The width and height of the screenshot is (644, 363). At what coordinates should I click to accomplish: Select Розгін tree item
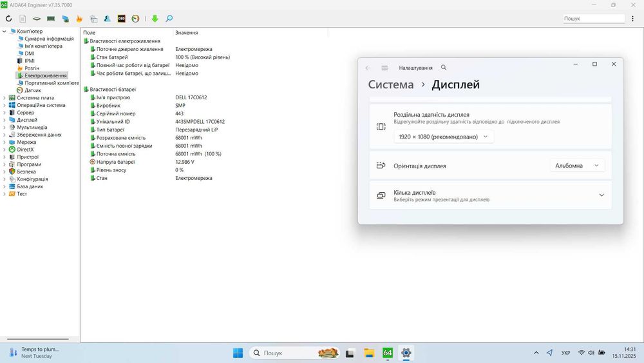[x=32, y=68]
